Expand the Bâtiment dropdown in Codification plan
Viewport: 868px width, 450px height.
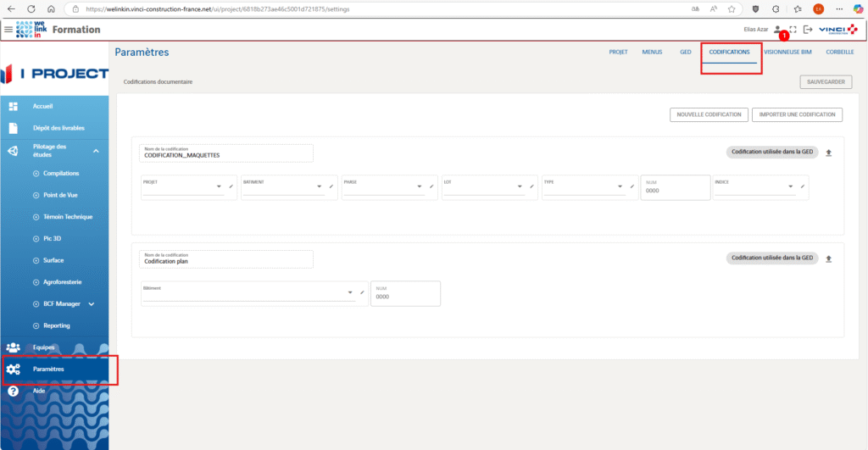350,292
